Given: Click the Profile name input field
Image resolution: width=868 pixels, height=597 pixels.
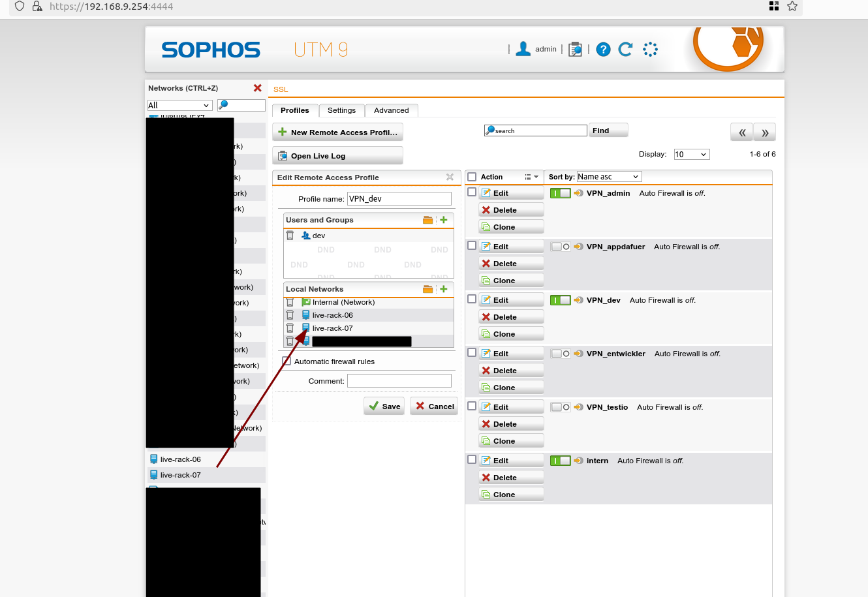Looking at the screenshot, I should [399, 199].
